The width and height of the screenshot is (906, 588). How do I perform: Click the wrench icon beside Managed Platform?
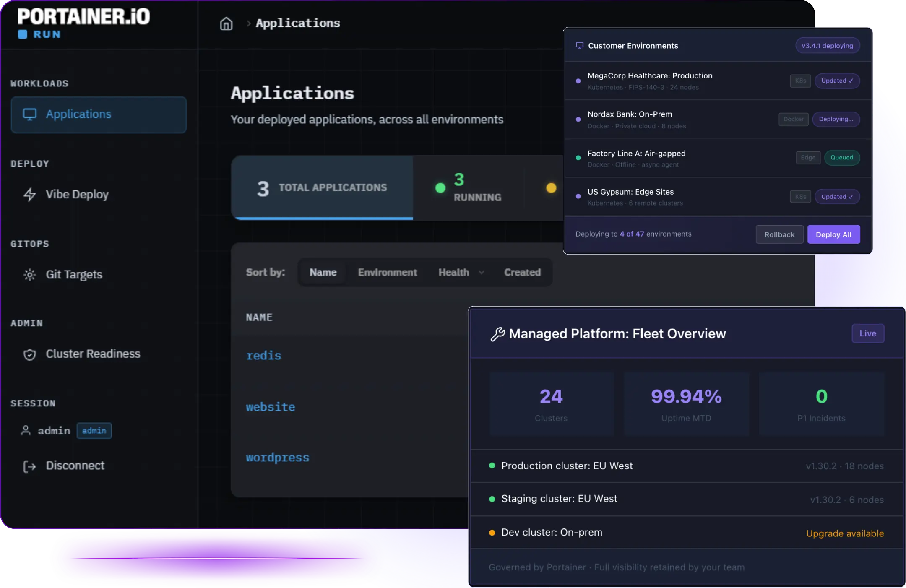click(x=498, y=334)
